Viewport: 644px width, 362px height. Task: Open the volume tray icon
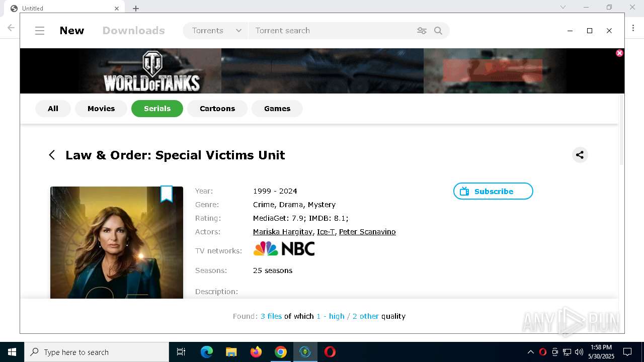[x=579, y=352]
